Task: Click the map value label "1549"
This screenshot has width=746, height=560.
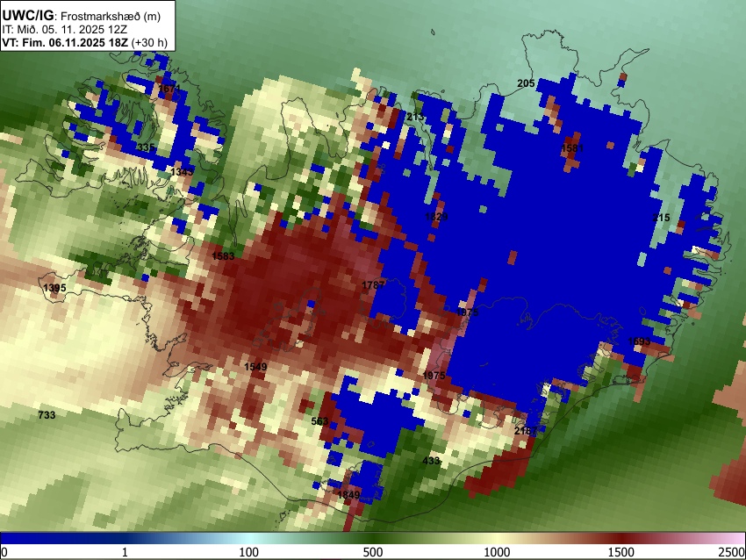Action: pos(255,367)
